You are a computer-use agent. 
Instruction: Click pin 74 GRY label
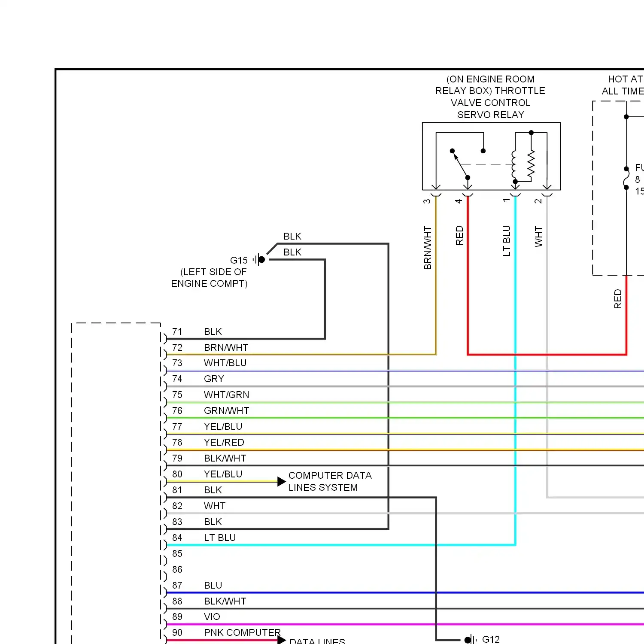coord(214,379)
